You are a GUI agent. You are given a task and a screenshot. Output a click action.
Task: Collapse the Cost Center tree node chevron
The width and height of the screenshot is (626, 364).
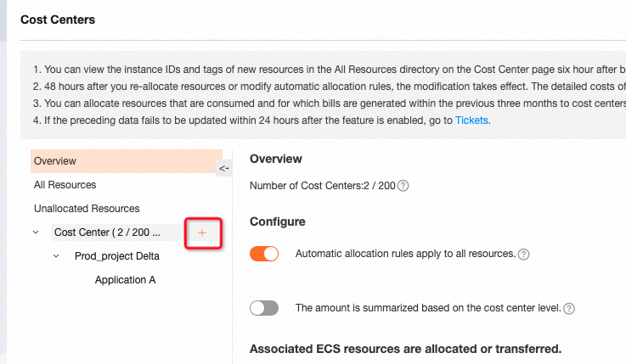(x=36, y=232)
